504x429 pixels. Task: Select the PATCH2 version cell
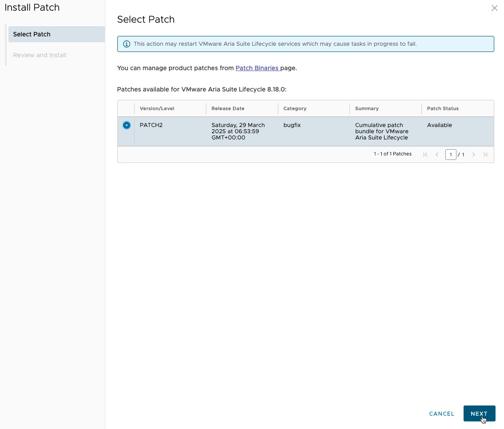point(151,125)
